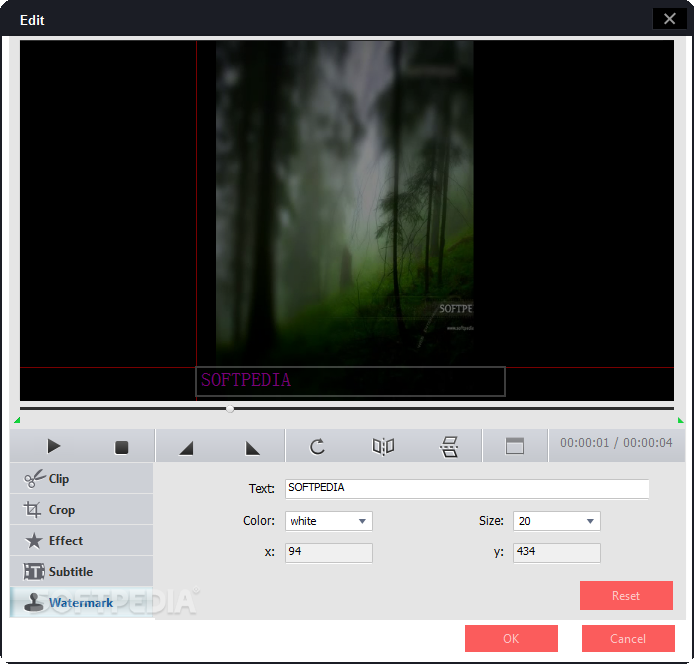
Task: Set the clip start point marker icon
Action: tap(186, 448)
